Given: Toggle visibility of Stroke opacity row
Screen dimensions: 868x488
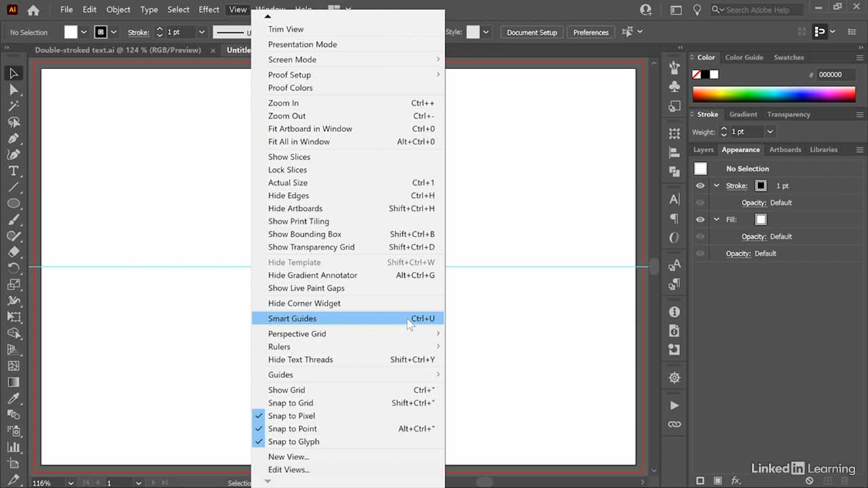Looking at the screenshot, I should tap(700, 203).
